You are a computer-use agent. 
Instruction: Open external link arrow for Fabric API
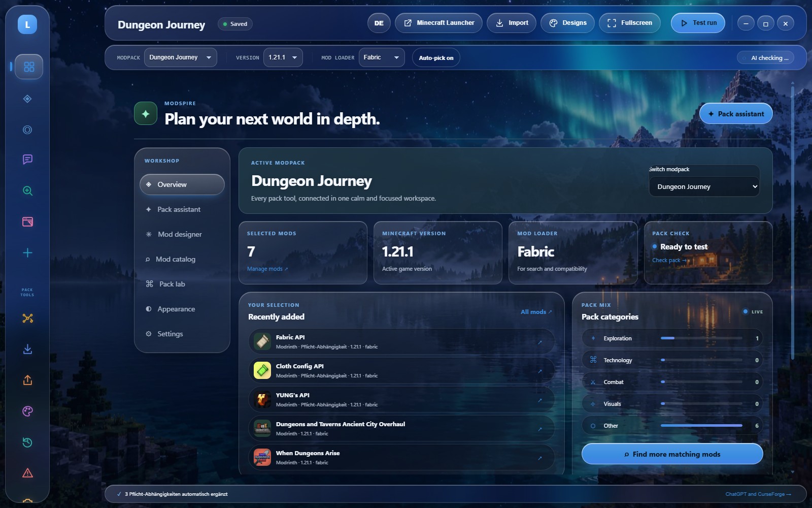point(539,342)
